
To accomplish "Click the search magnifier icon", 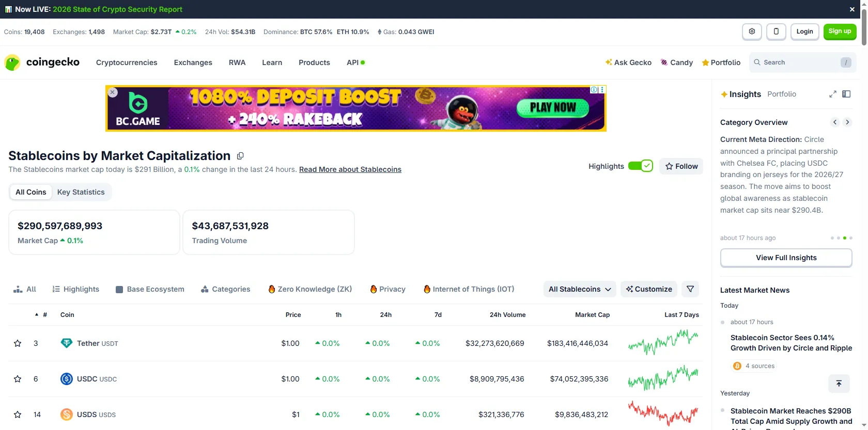I will coord(757,62).
